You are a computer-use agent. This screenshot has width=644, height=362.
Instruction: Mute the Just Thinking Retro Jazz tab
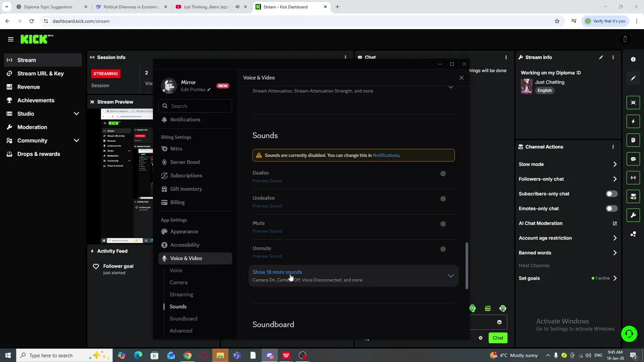click(237, 7)
